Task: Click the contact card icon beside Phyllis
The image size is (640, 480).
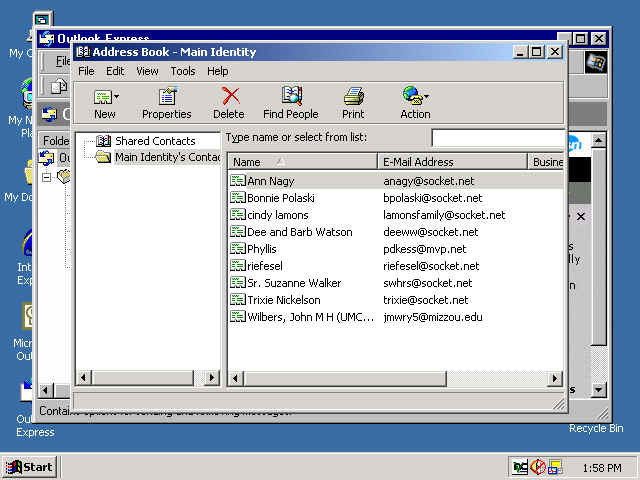Action: pos(238,249)
